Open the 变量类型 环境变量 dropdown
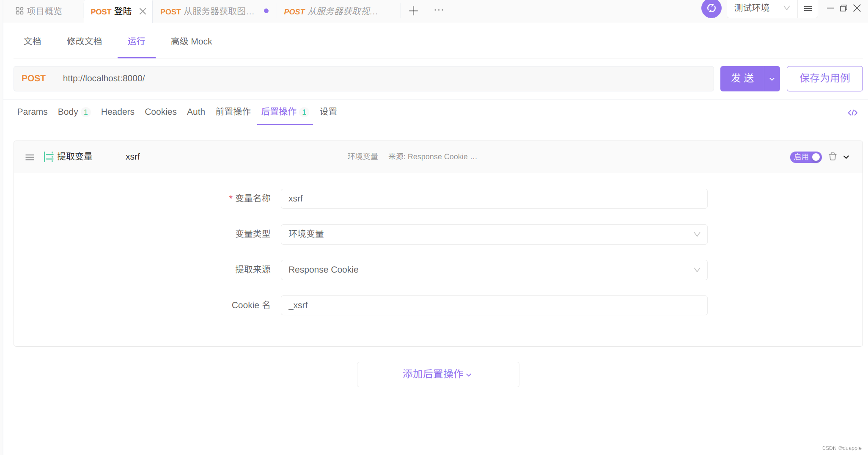 tap(494, 234)
